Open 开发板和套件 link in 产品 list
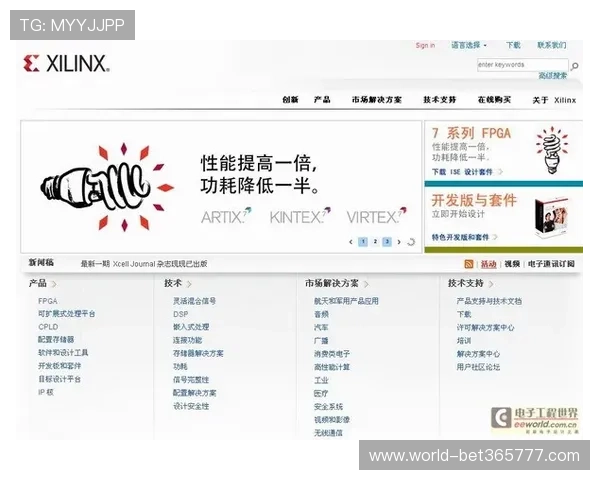The height and width of the screenshot is (480, 600). (59, 366)
